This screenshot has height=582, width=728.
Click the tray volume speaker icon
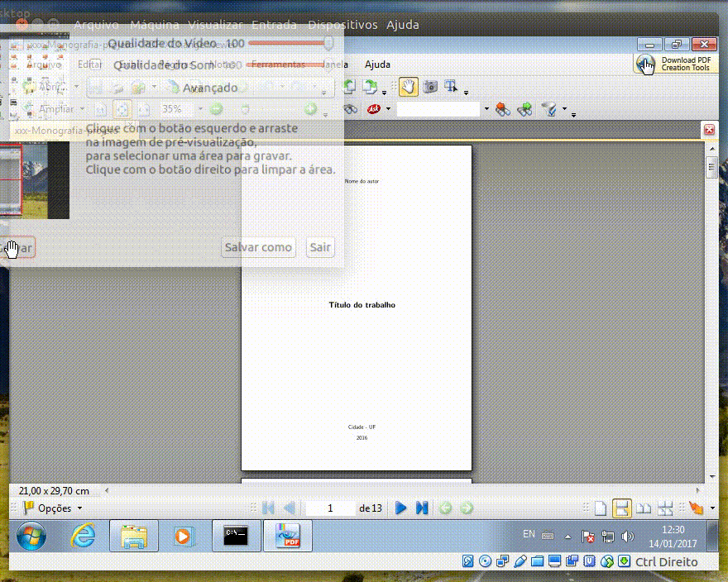(627, 537)
